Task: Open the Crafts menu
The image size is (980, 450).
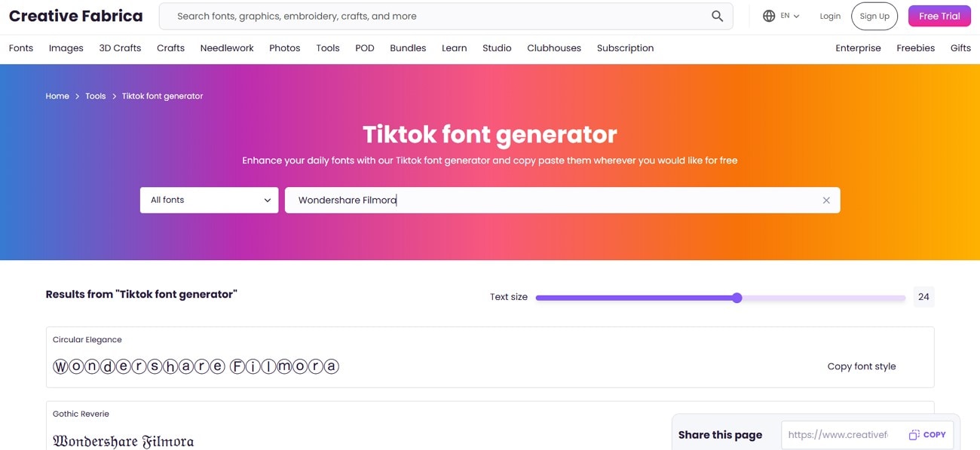Action: pyautogui.click(x=170, y=48)
